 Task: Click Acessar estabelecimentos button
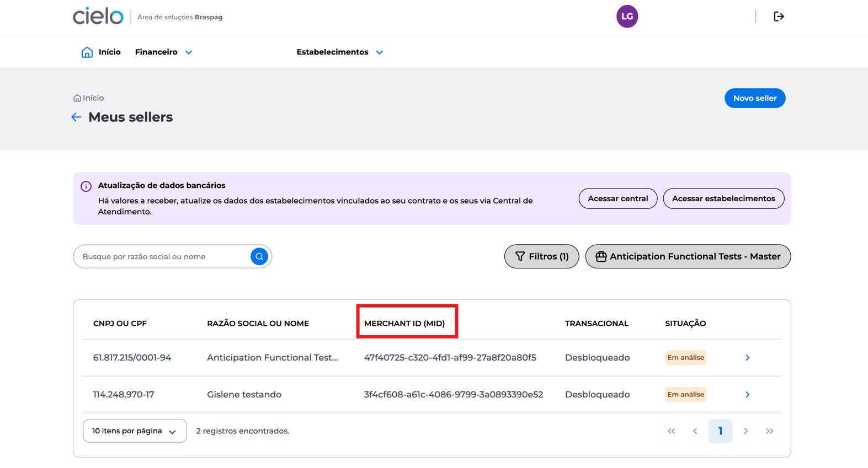pyautogui.click(x=723, y=198)
